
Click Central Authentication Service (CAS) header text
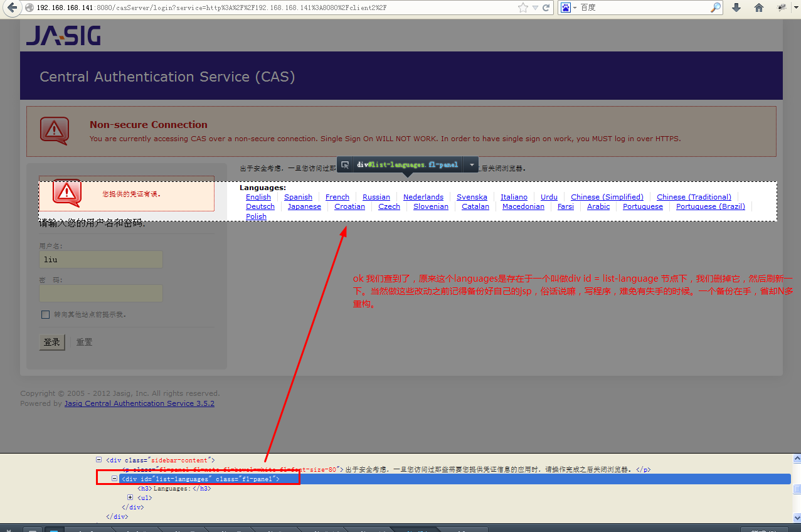pos(167,77)
